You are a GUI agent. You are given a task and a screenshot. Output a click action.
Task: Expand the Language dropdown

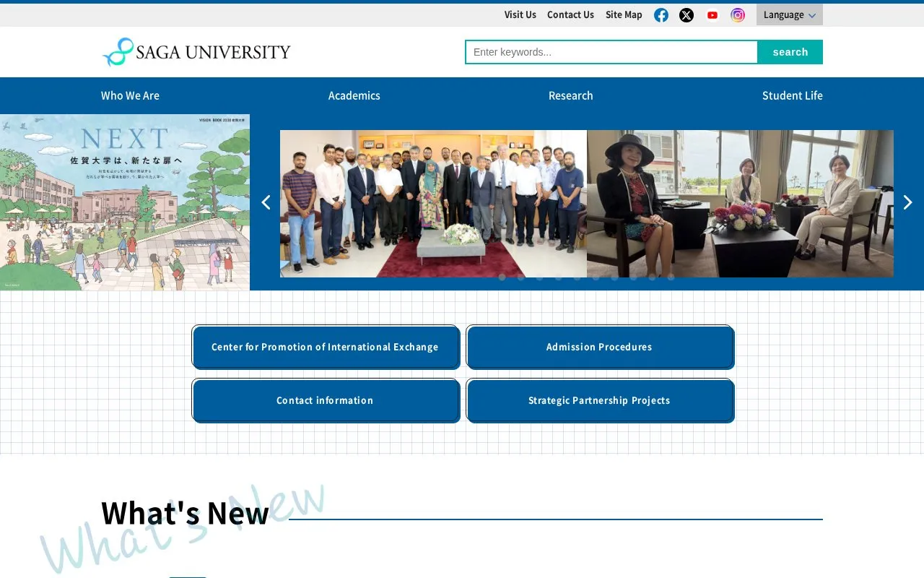[x=790, y=15]
